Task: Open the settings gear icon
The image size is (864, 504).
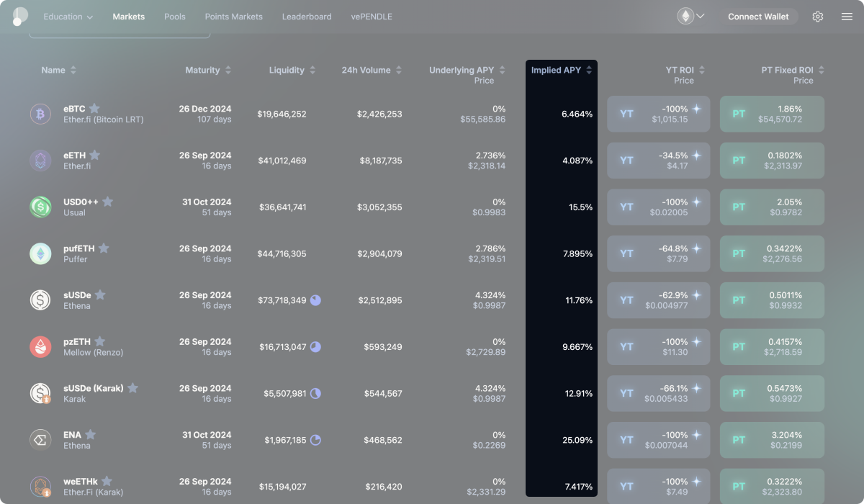Action: (818, 17)
